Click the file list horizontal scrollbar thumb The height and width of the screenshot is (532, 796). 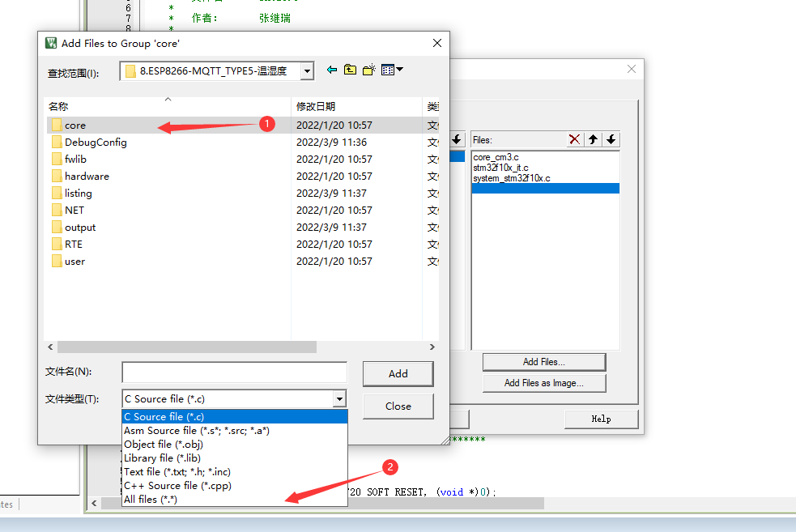tap(187, 347)
